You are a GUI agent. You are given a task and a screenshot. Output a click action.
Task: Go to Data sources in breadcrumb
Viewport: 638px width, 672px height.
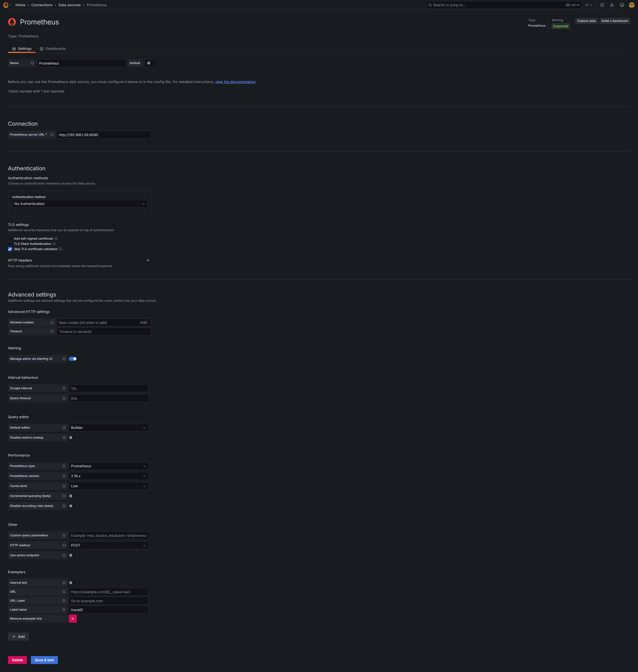pos(69,5)
